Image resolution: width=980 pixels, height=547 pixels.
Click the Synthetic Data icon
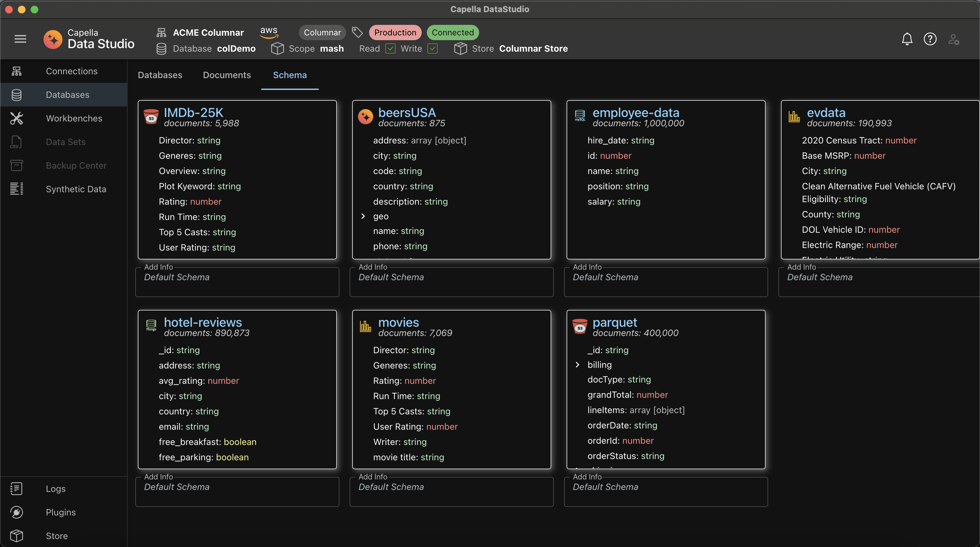[x=16, y=189]
